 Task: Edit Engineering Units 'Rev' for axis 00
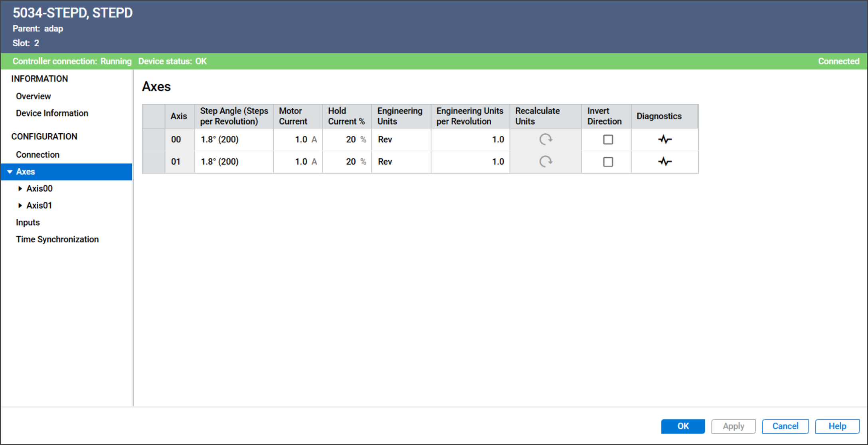tap(401, 139)
